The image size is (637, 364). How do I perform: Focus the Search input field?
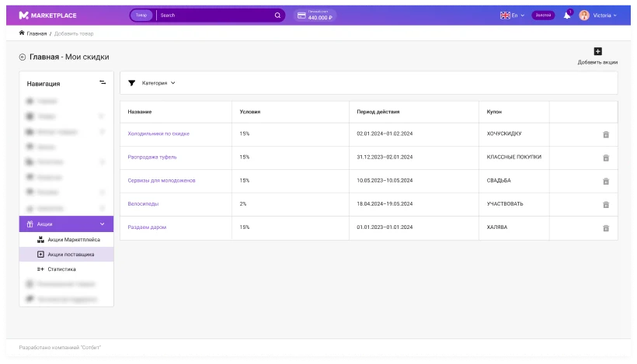coord(215,16)
